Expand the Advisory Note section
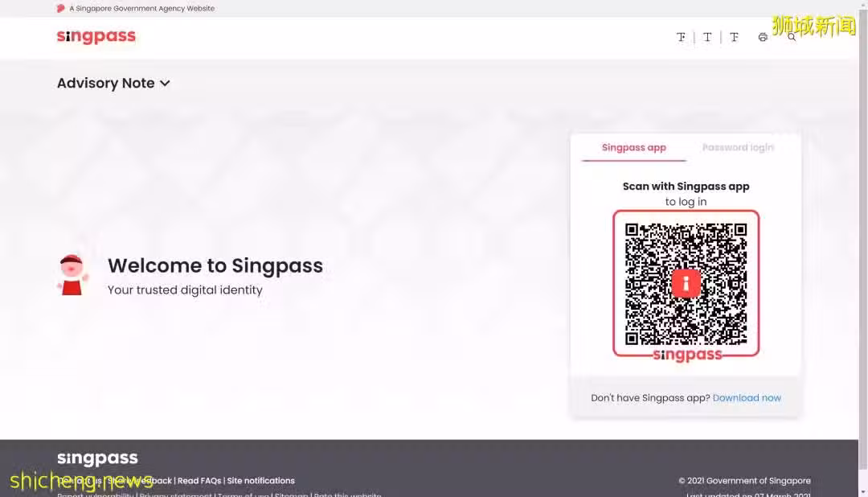The image size is (868, 497). (x=113, y=83)
